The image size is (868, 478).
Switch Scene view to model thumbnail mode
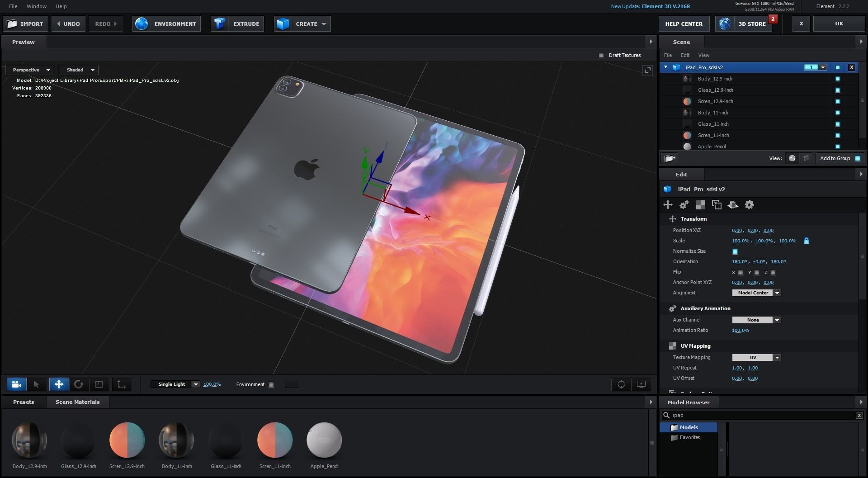[806, 158]
